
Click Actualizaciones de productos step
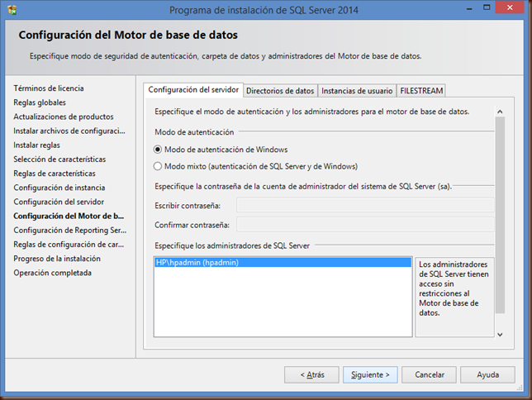pyautogui.click(x=64, y=117)
